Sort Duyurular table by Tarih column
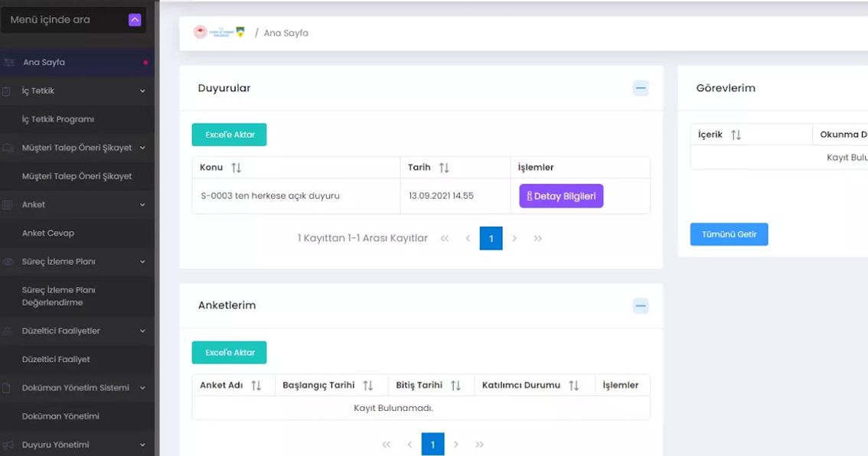 point(444,168)
